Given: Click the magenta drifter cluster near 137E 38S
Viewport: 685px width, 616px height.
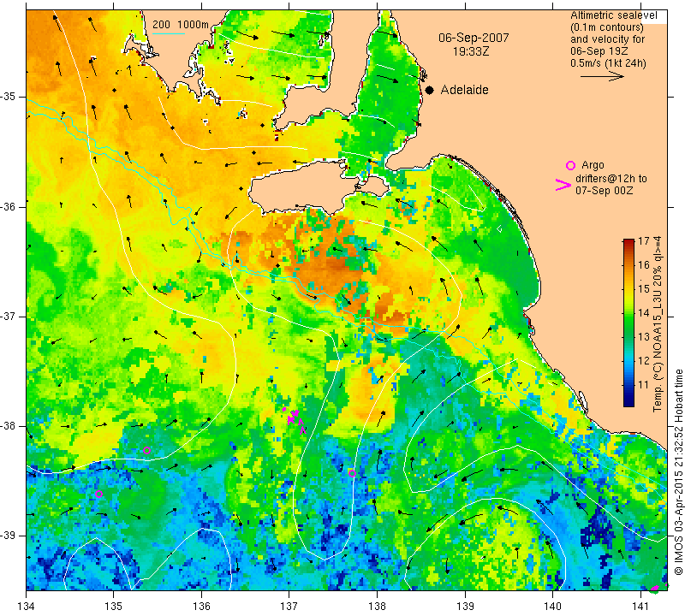Looking at the screenshot, I should pos(295,419).
